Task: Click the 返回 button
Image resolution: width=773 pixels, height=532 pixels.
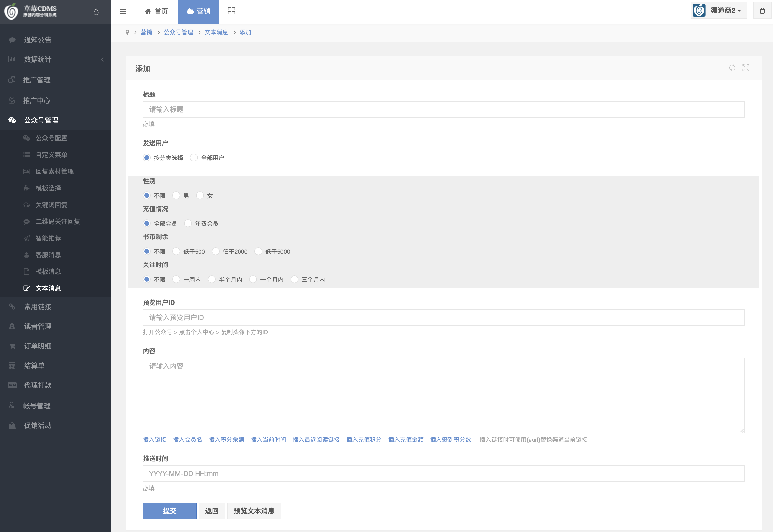Action: click(x=212, y=511)
